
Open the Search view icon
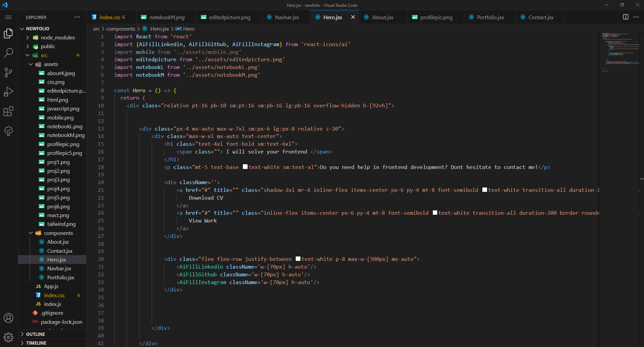click(x=8, y=53)
